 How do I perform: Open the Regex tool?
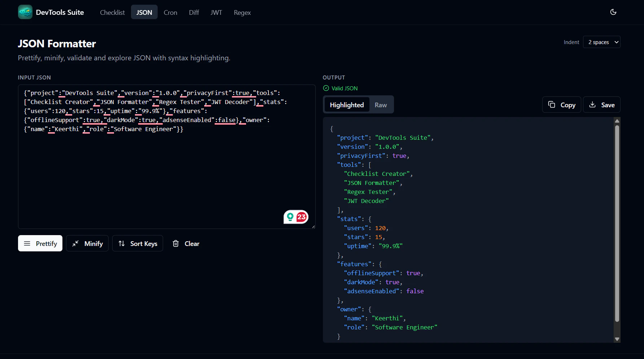point(242,12)
